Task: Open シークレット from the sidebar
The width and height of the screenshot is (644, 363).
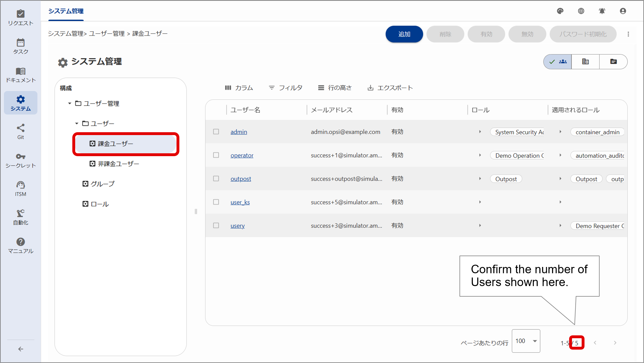Action: pos(20,160)
